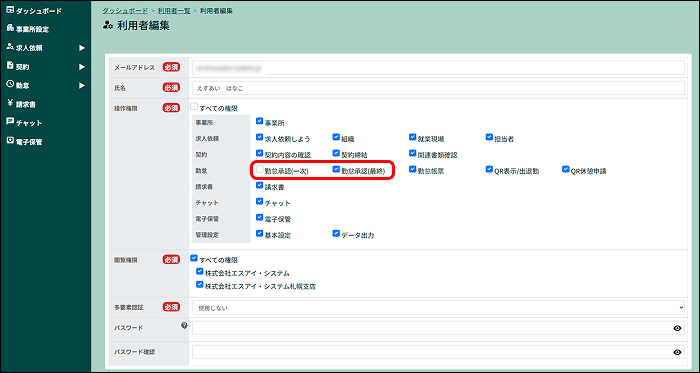This screenshot has width=700, height=373.
Task: Uncheck 株式会社エスアイ・システム札幌支店 checkbox
Action: tap(199, 284)
